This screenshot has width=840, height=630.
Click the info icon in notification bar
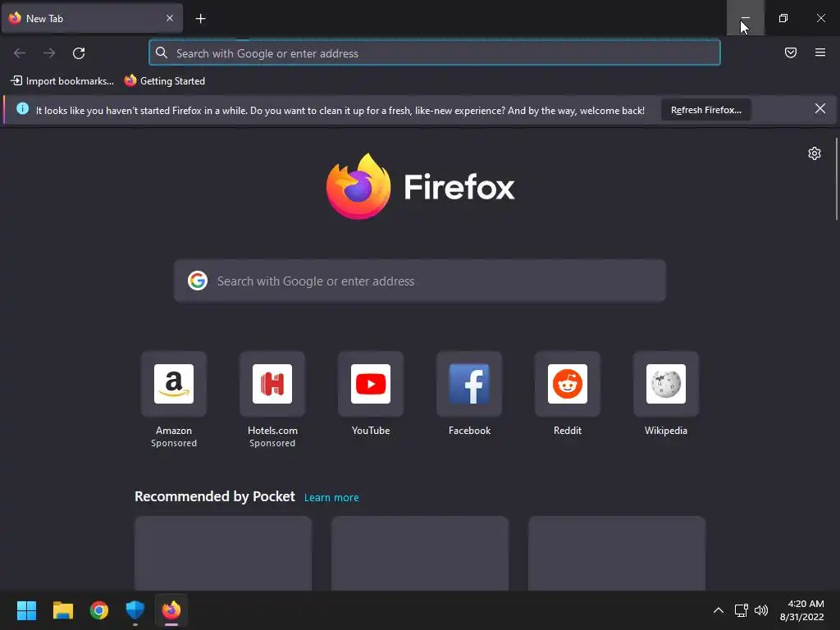click(22, 109)
